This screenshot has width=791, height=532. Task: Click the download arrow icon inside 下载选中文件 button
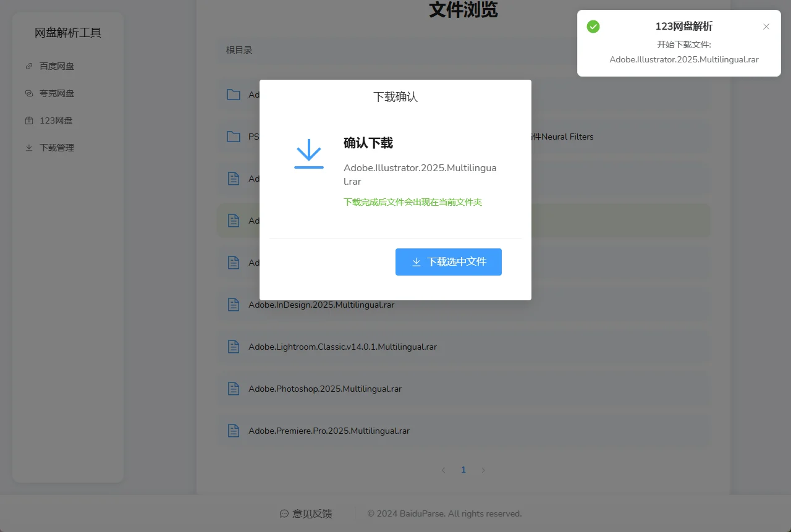click(x=417, y=262)
